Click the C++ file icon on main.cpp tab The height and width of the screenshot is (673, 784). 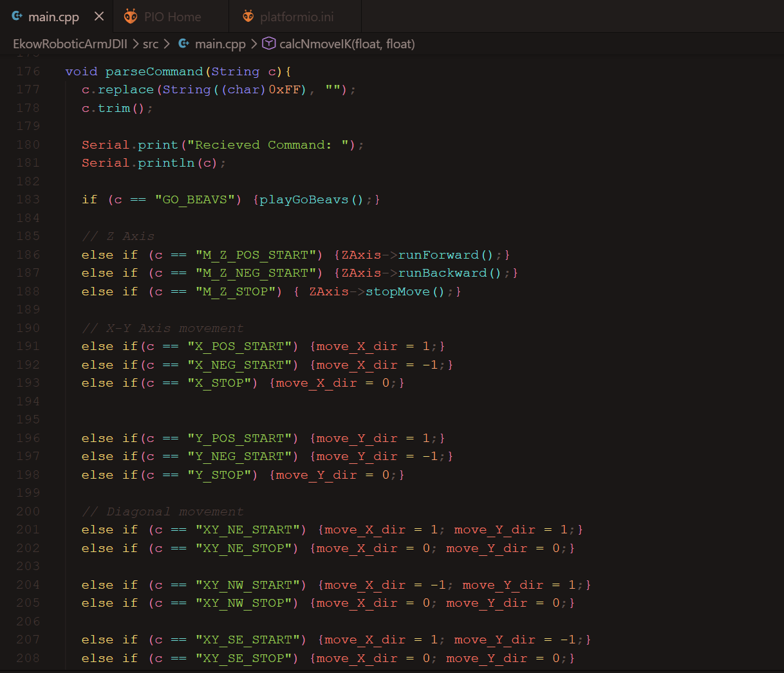click(17, 16)
